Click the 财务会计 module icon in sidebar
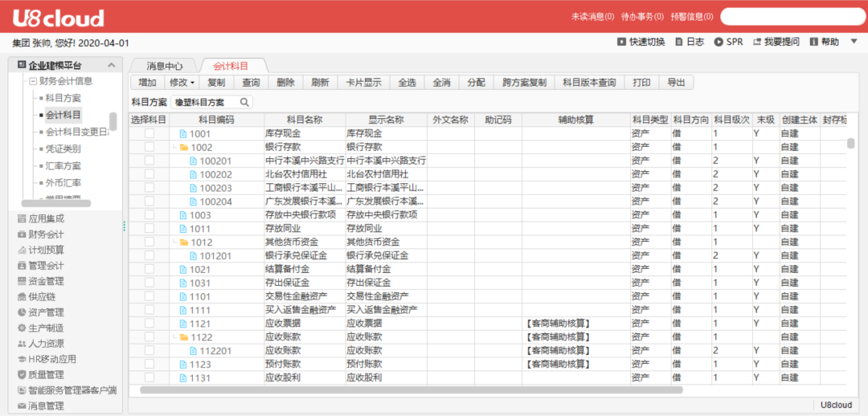Screen dimensions: 868x416 coord(22,235)
